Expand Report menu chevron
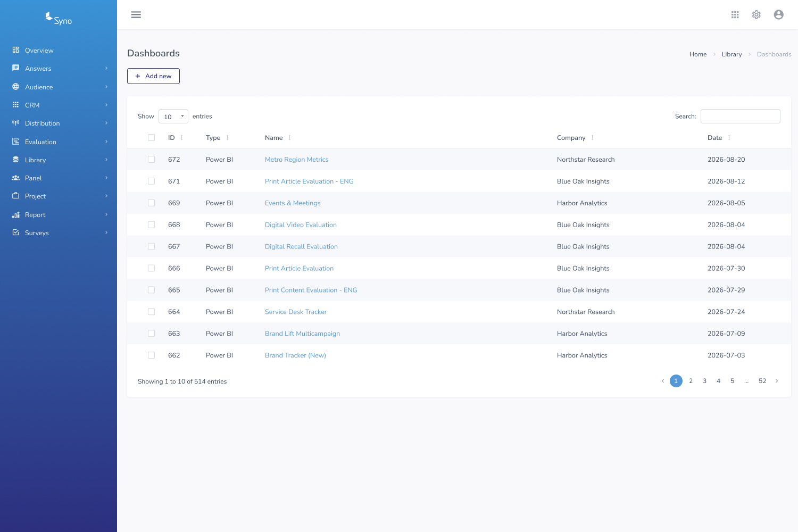Image resolution: width=798 pixels, height=532 pixels. point(106,214)
